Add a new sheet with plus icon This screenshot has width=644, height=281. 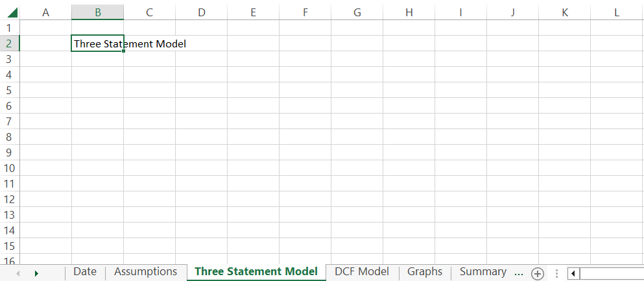click(x=537, y=273)
